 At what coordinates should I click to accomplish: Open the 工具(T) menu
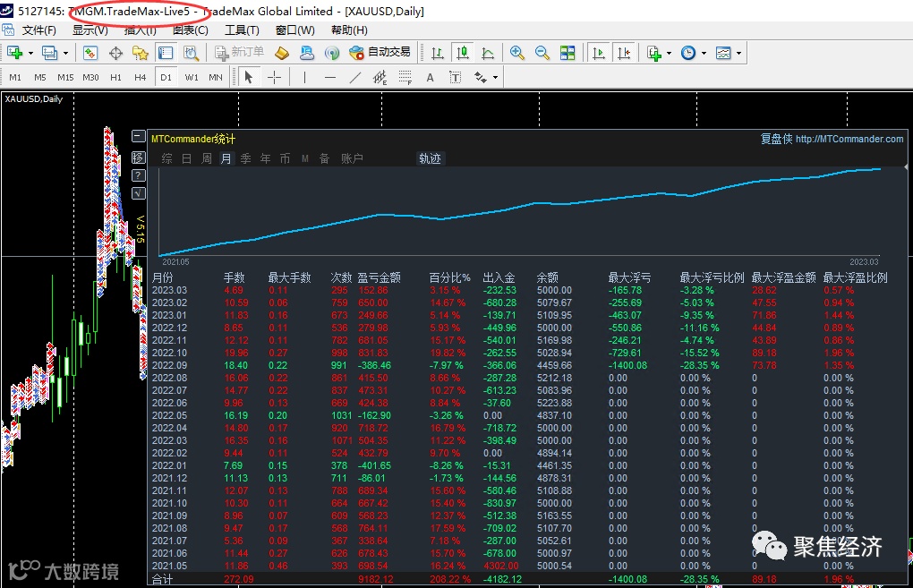[x=243, y=30]
